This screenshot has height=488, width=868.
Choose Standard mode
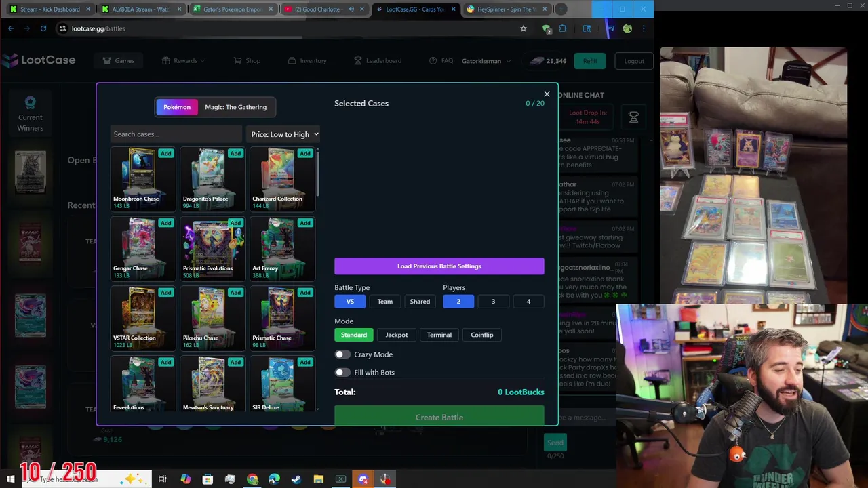tap(354, 335)
